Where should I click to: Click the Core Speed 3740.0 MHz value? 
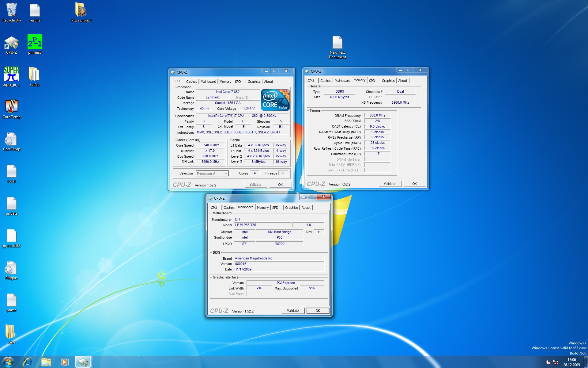pyautogui.click(x=210, y=145)
